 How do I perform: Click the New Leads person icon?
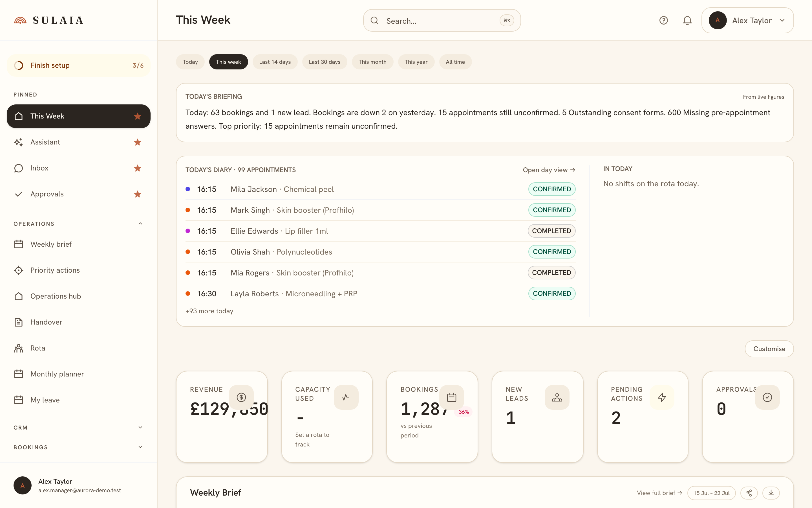point(557,397)
